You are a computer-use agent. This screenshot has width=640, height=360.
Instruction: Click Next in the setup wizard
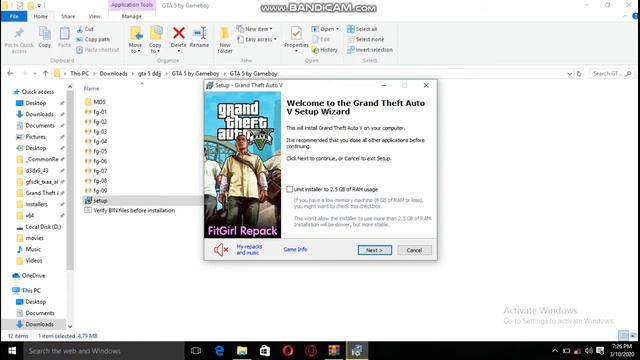(374, 250)
